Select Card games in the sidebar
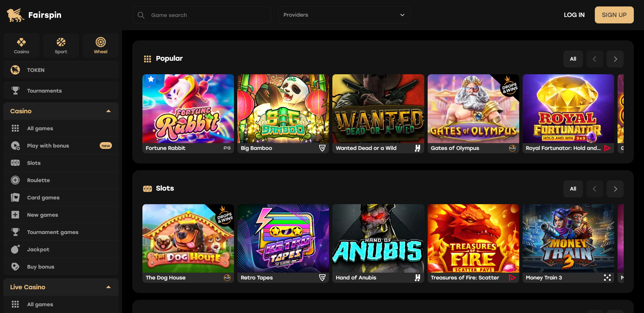644x313 pixels. pyautogui.click(x=61, y=197)
